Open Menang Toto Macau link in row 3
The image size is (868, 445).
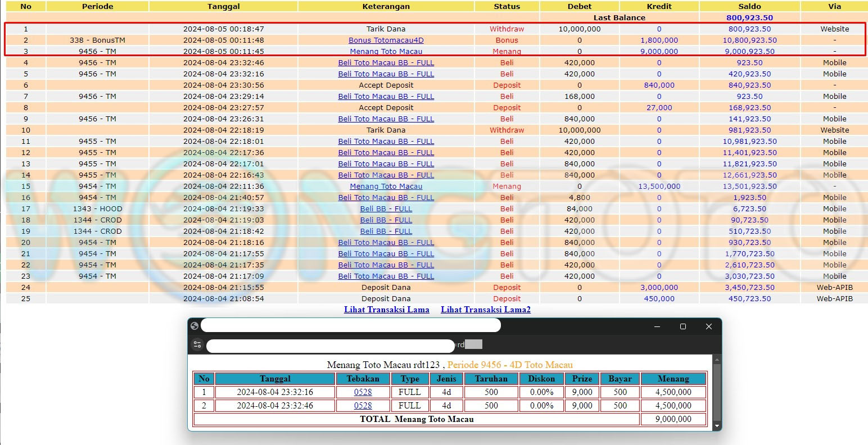click(386, 52)
